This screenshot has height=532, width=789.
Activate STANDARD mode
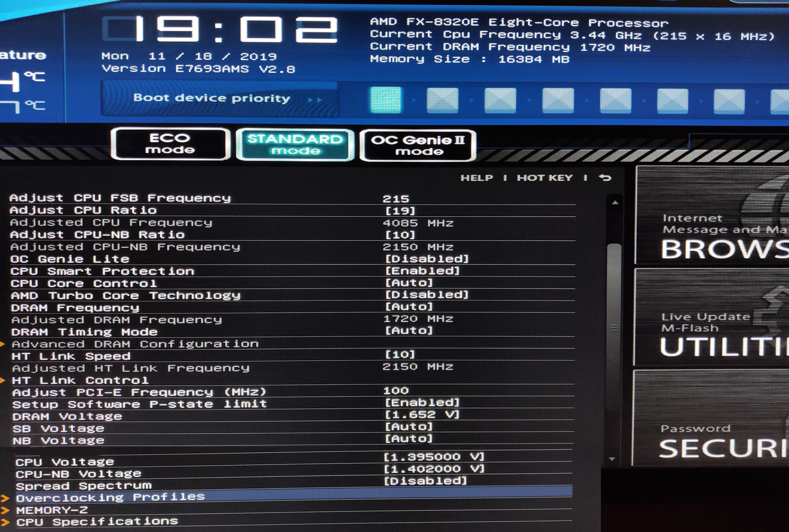[x=295, y=145]
